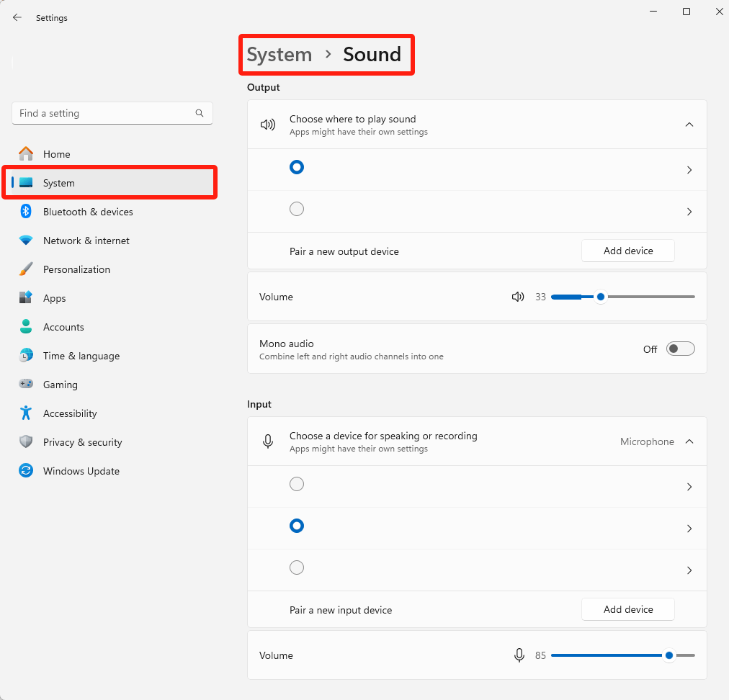Click the input Volume slider
Viewport: 729px width, 700px height.
[622, 655]
